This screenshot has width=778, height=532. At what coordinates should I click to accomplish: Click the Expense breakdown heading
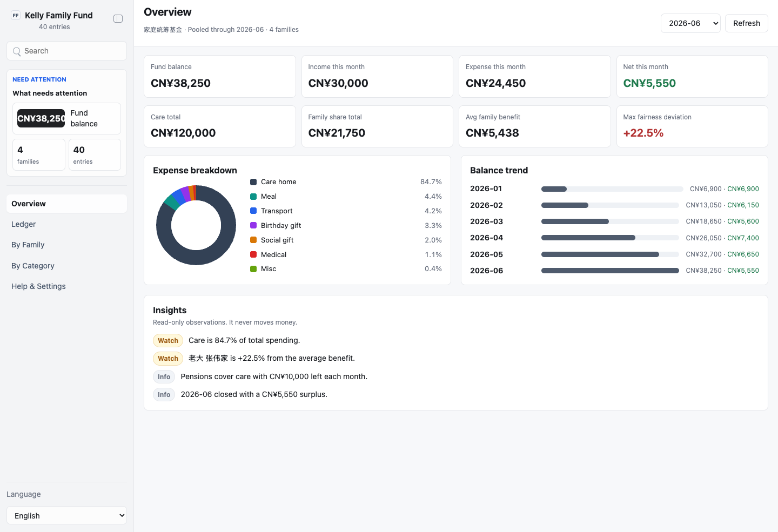point(195,170)
